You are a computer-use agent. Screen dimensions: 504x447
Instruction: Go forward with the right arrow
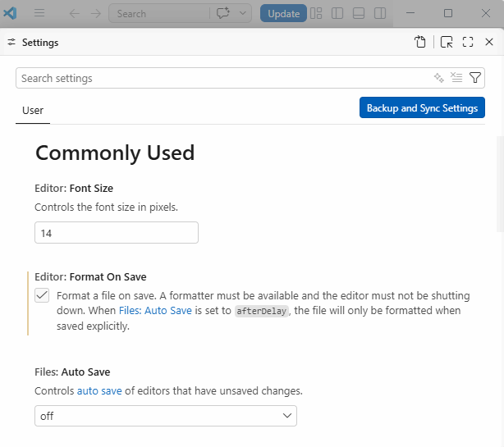pyautogui.click(x=95, y=13)
